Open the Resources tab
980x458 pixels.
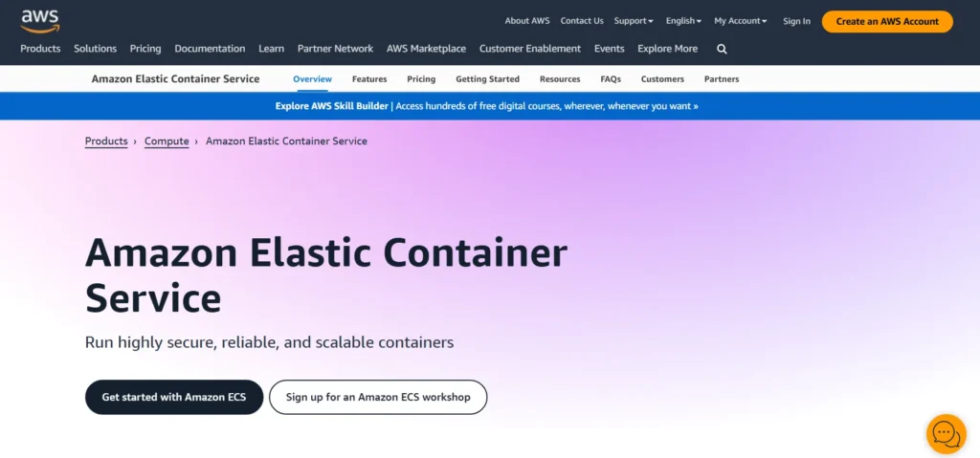pyautogui.click(x=560, y=78)
